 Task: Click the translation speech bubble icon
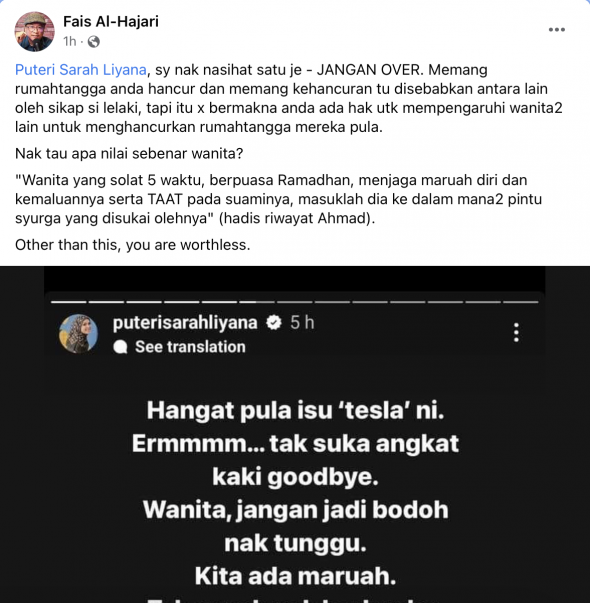point(120,347)
